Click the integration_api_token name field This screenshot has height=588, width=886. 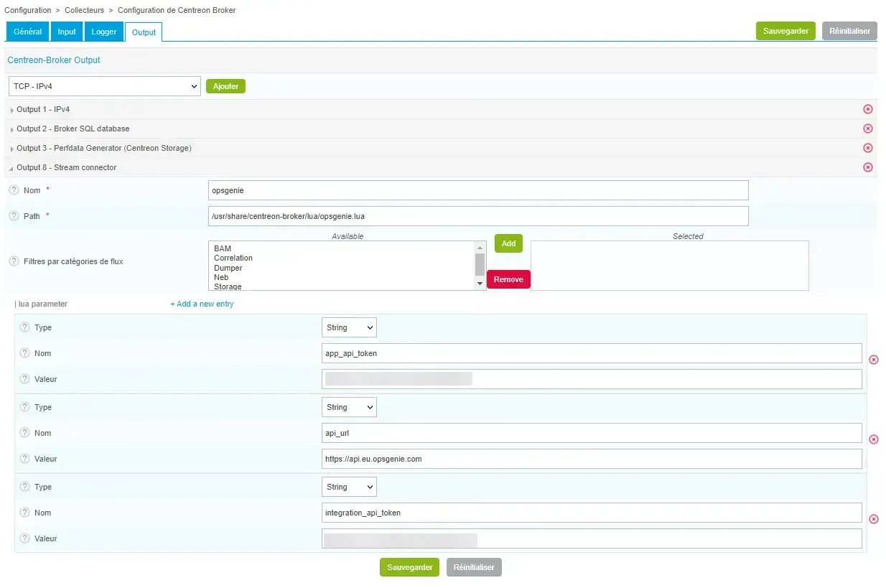point(592,513)
